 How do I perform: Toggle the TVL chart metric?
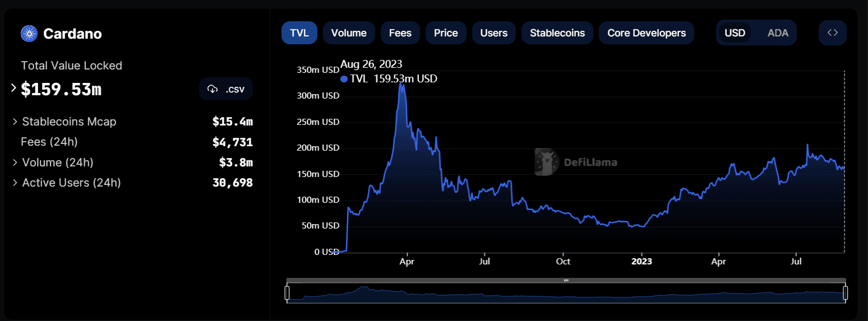coord(299,33)
